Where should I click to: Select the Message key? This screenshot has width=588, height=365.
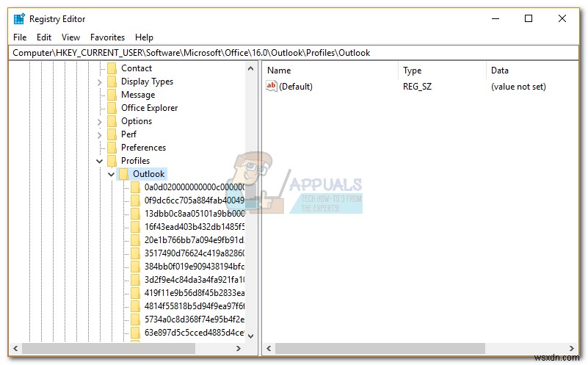click(137, 95)
